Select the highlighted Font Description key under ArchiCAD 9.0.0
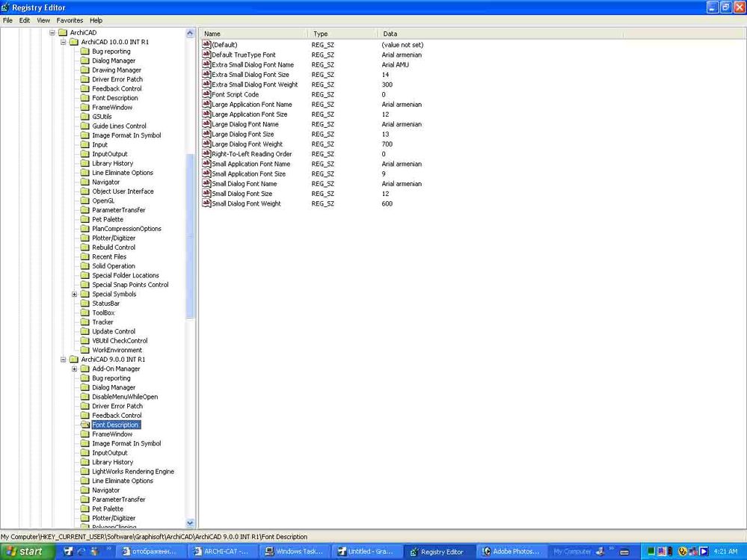 point(115,425)
